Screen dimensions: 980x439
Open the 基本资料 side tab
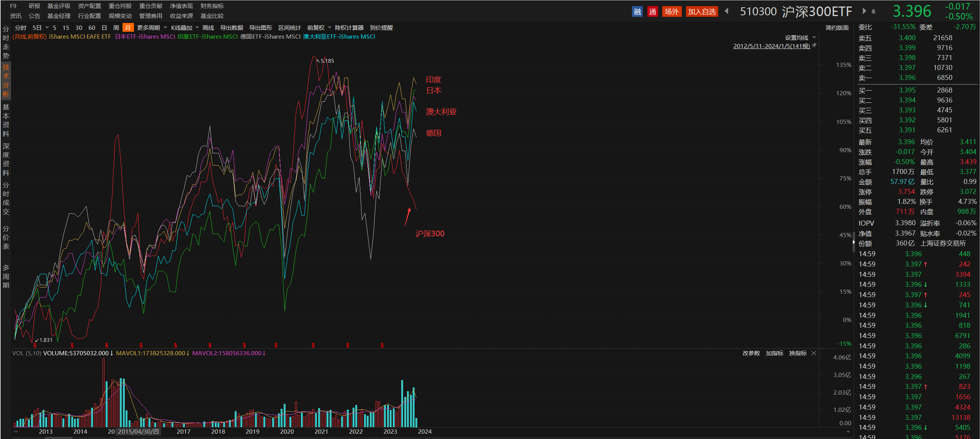tap(6, 120)
